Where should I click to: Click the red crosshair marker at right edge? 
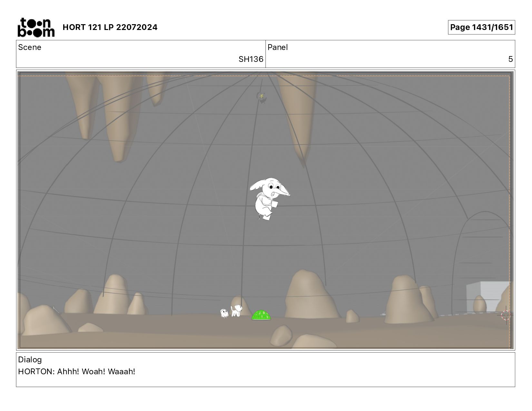point(506,315)
